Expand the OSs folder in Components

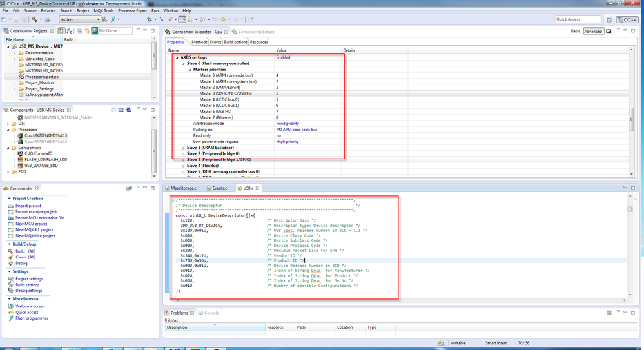(x=8, y=124)
